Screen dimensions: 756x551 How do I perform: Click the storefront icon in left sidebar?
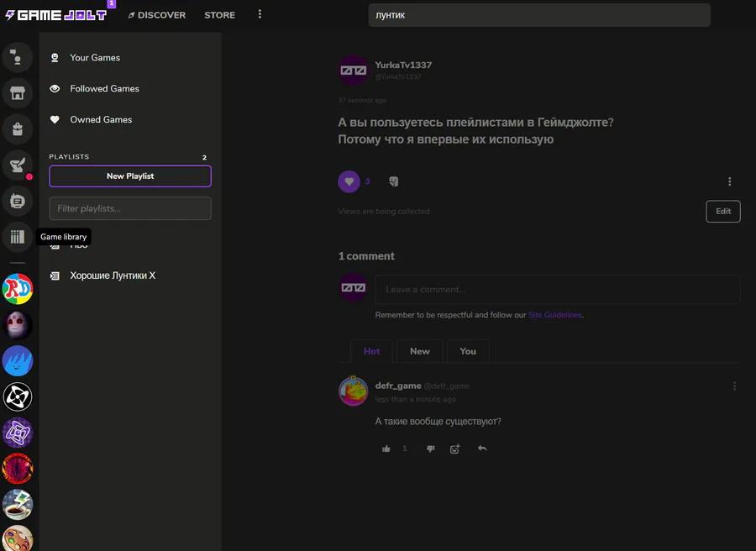(18, 92)
